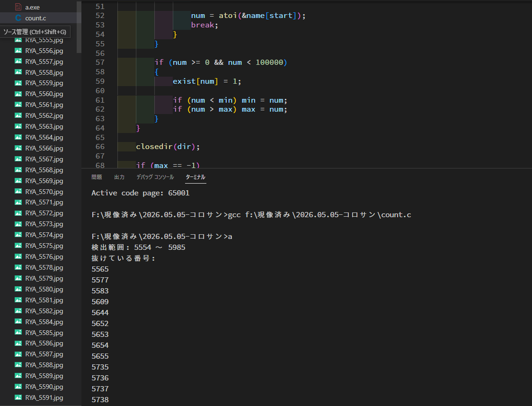
Task: Open RYA_5586.jpg file name
Action: pos(44,343)
